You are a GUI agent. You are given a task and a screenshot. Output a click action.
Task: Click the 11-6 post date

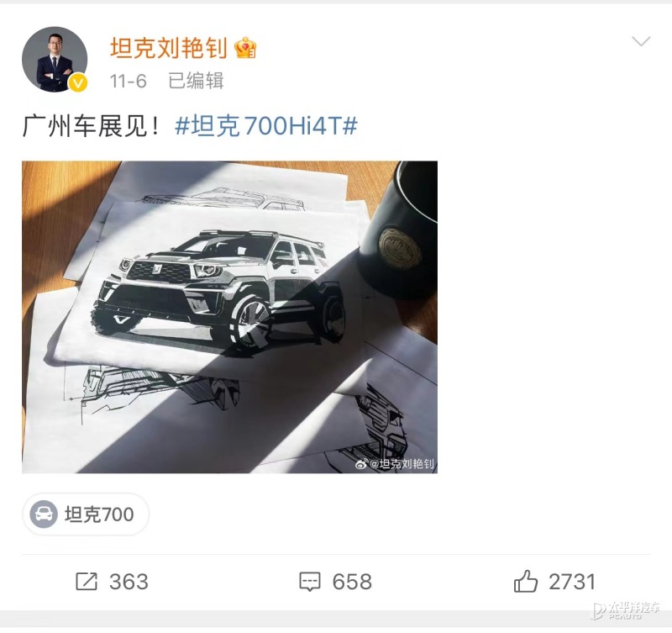(129, 81)
